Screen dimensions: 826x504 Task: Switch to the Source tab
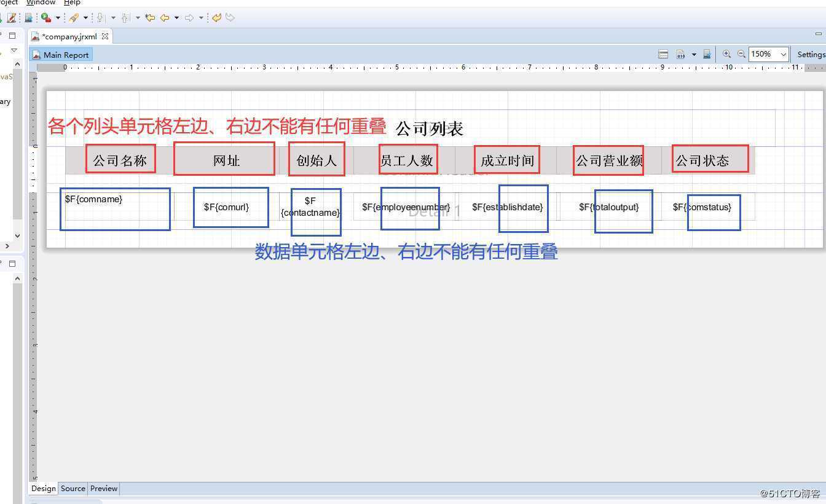(73, 489)
